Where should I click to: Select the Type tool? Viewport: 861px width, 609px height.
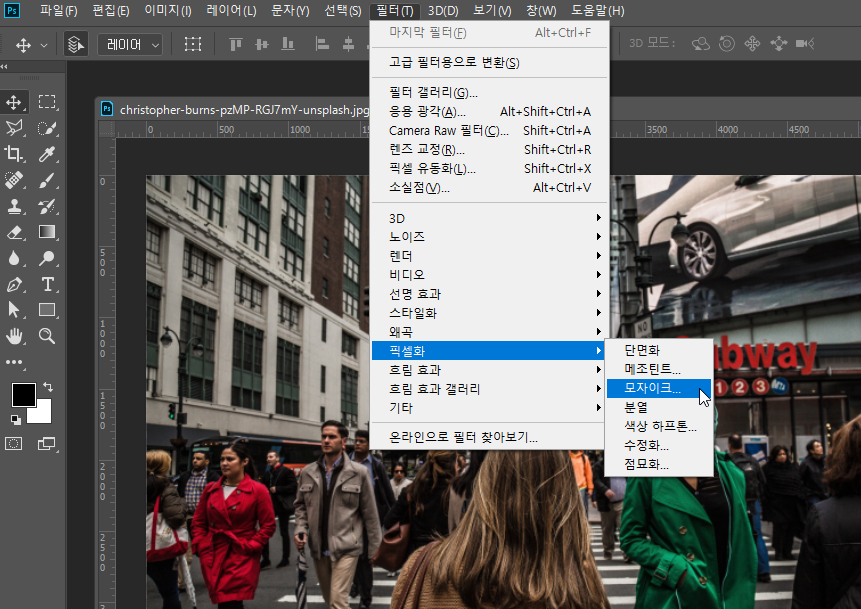46,286
